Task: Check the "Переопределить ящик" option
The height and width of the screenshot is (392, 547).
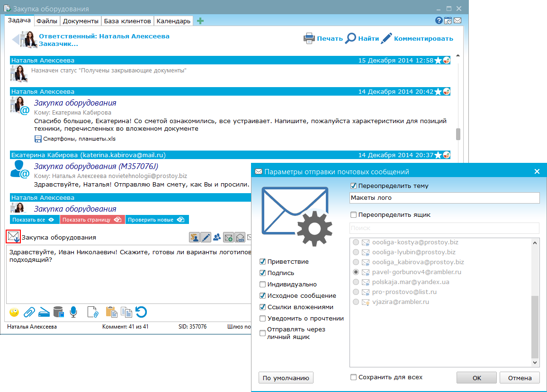Action: click(x=353, y=214)
